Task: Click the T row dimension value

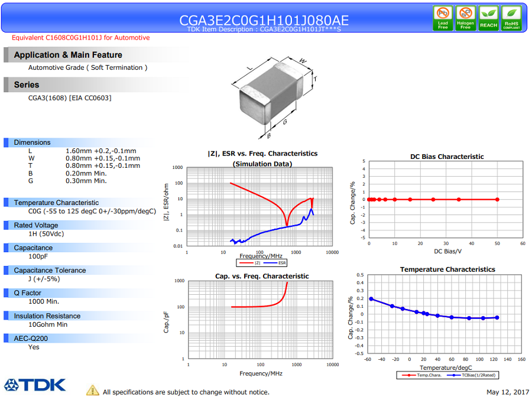Action: click(103, 166)
